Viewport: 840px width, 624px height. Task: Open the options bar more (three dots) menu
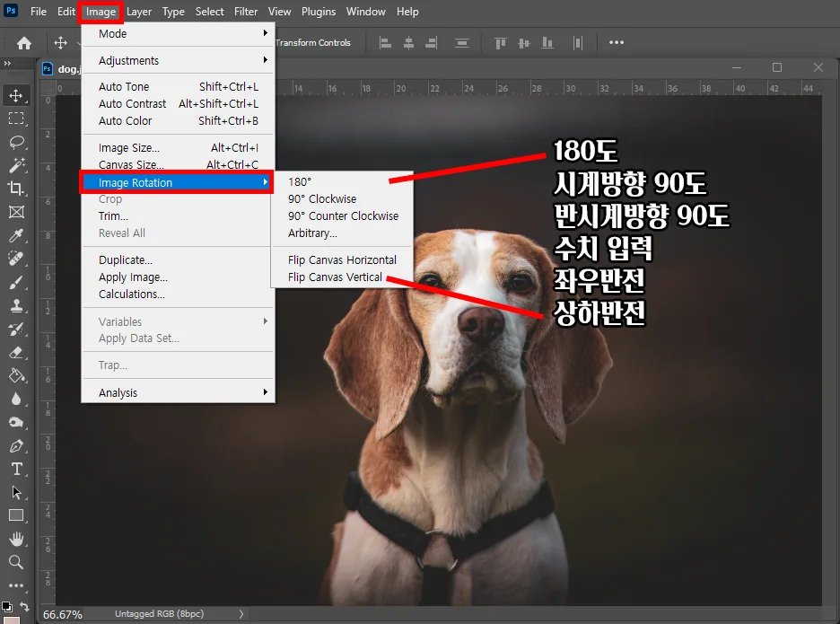617,42
